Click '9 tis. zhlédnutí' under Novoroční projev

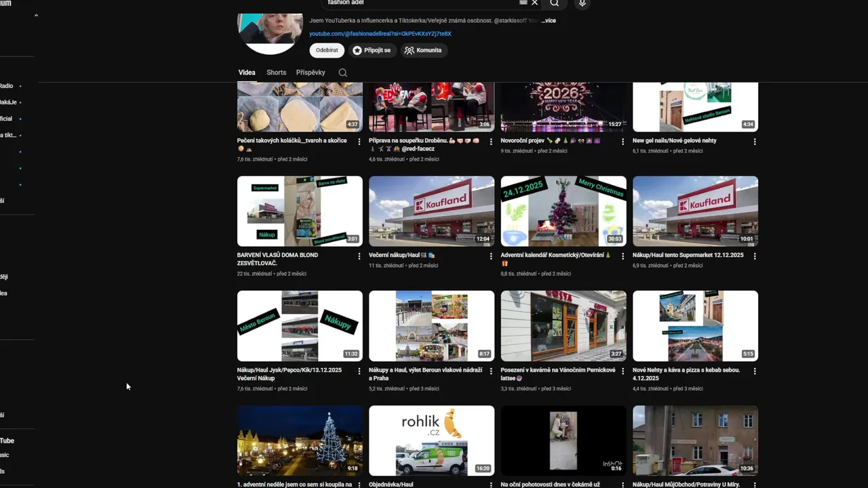click(x=517, y=151)
